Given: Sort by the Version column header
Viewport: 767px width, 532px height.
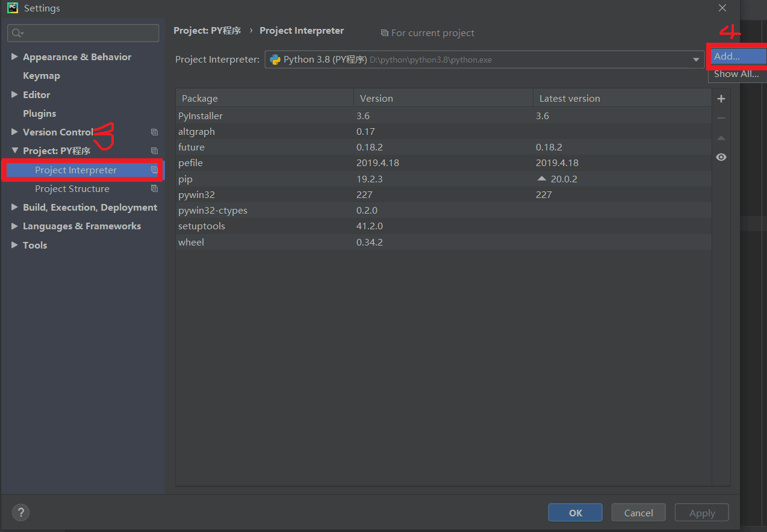Looking at the screenshot, I should point(443,98).
